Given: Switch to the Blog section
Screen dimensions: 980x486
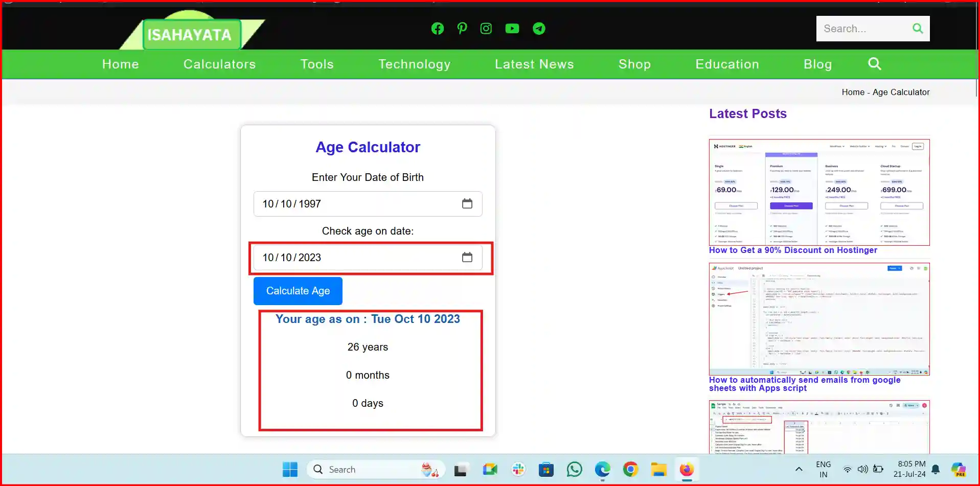Looking at the screenshot, I should point(817,64).
